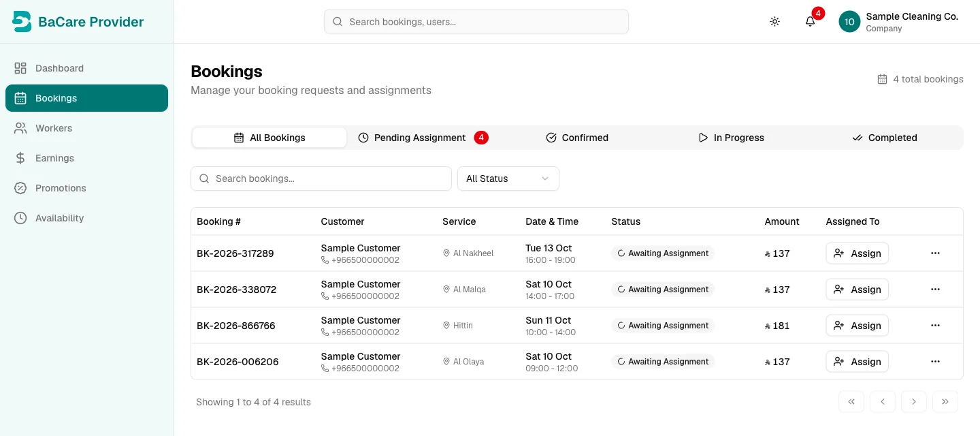Viewport: 980px width, 436px height.
Task: Click the Date & Time column header
Action: click(x=552, y=221)
